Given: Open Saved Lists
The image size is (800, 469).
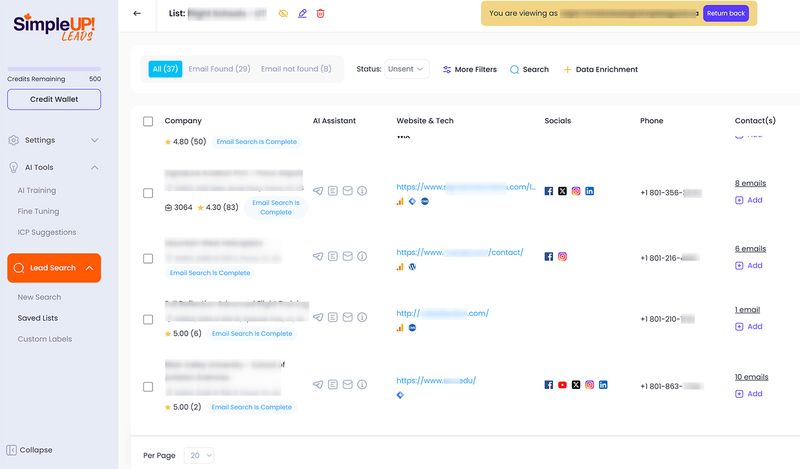Looking at the screenshot, I should tap(38, 318).
